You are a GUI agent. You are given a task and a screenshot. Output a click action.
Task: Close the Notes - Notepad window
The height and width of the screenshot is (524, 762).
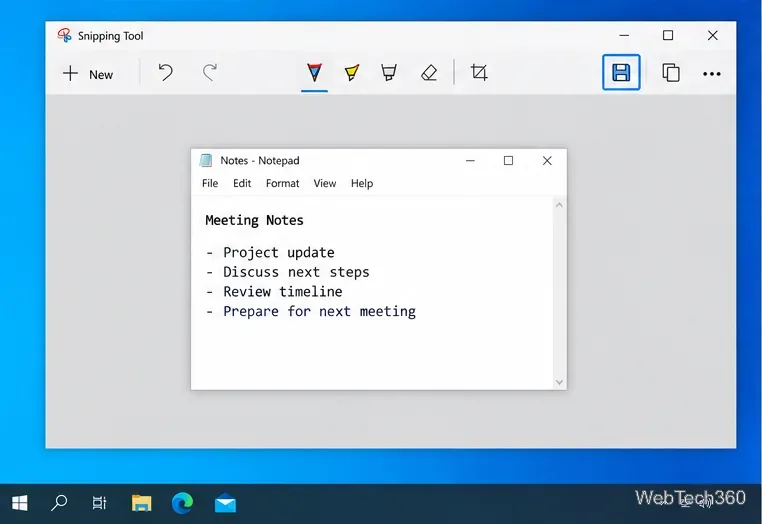point(547,160)
